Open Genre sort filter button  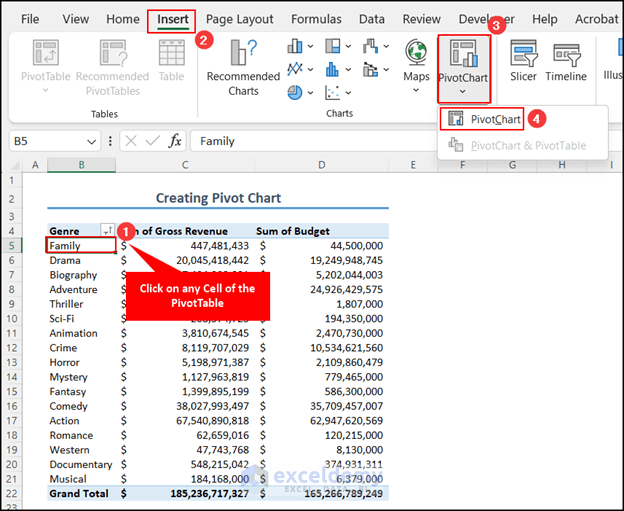(x=107, y=230)
